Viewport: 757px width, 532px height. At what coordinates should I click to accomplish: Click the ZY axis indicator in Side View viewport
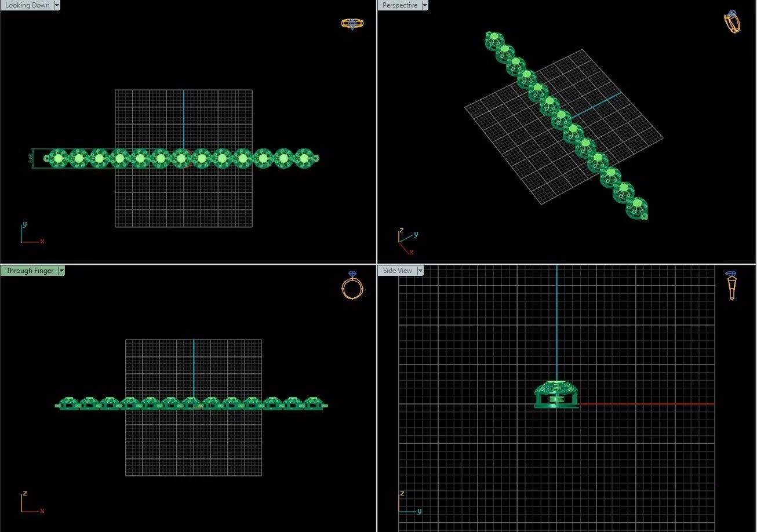(410, 502)
